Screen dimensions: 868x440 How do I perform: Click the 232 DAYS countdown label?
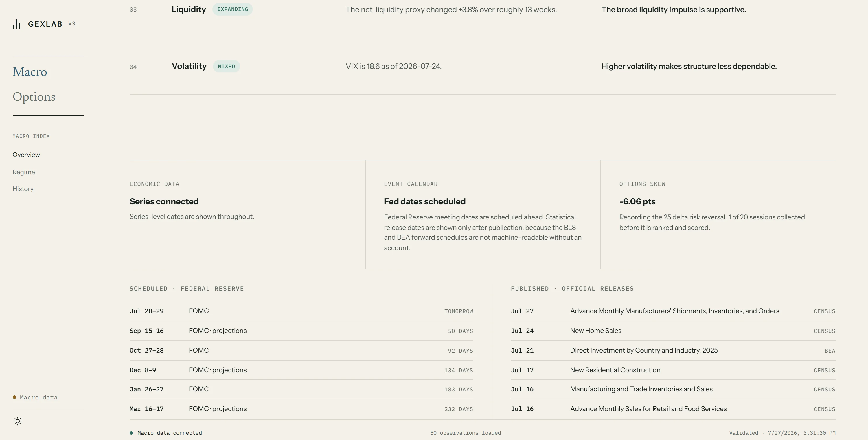click(x=459, y=409)
